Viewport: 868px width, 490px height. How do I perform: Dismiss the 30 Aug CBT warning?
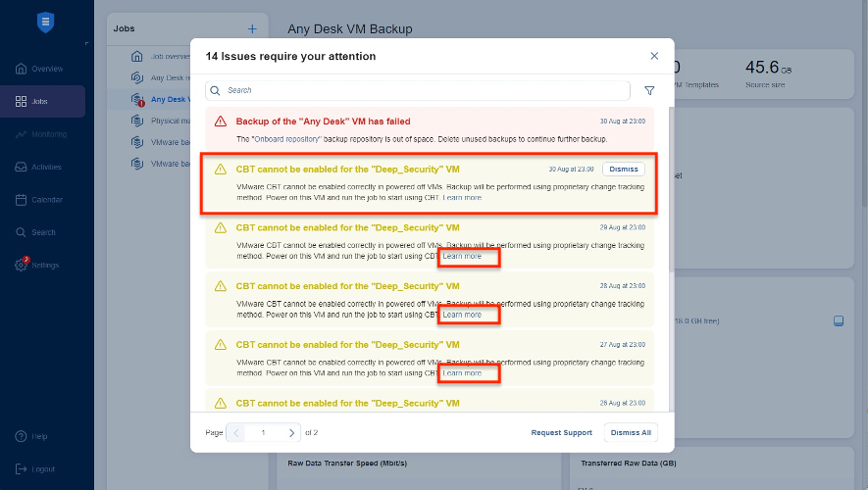(624, 170)
